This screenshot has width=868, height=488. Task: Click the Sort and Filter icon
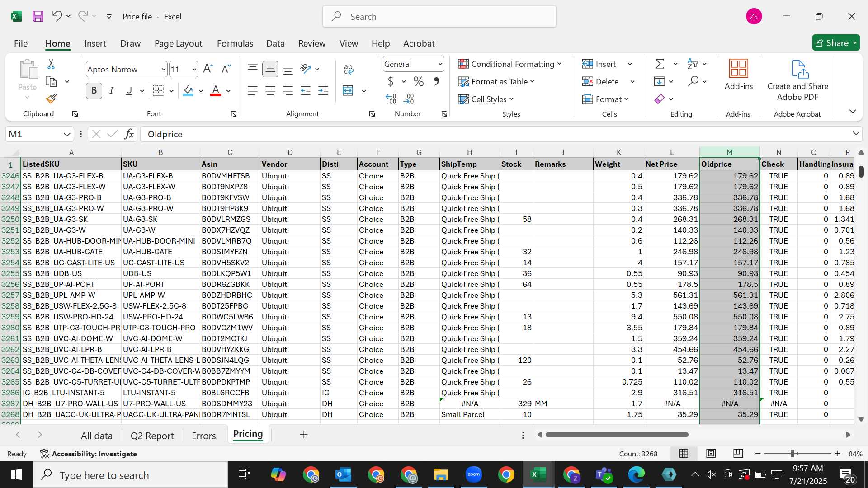coord(692,64)
